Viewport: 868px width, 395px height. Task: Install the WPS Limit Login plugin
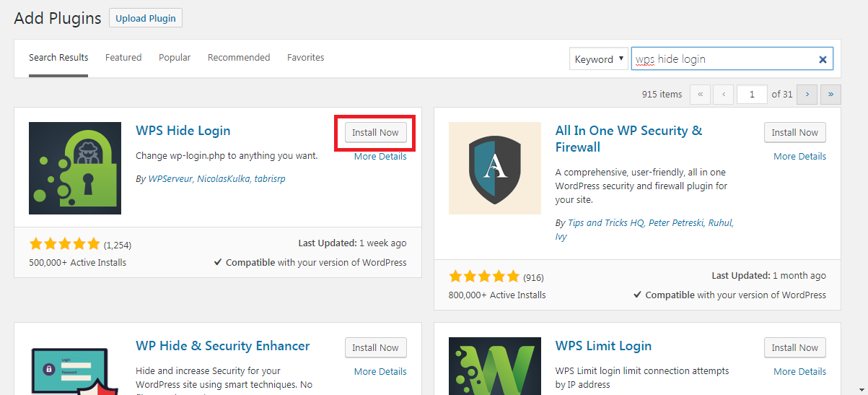click(795, 348)
